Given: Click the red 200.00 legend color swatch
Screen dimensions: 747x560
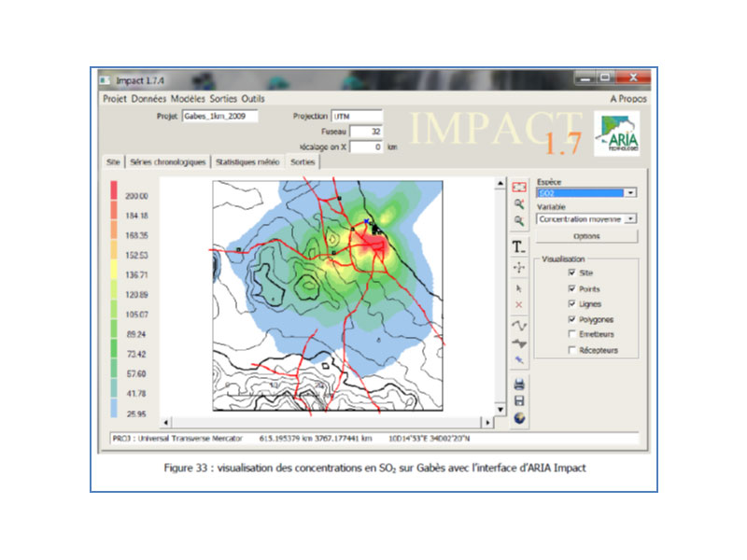Looking at the screenshot, I should (x=114, y=190).
